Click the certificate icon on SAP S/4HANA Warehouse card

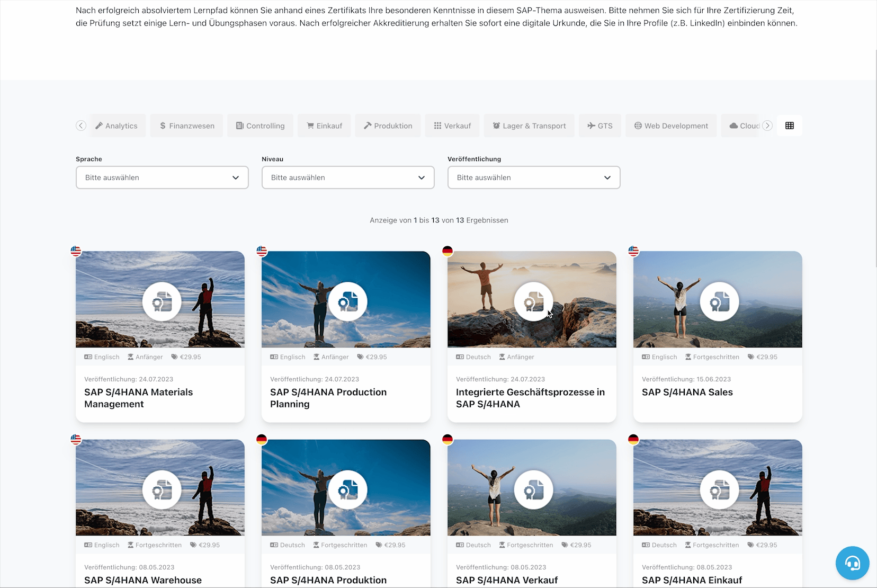(x=162, y=490)
